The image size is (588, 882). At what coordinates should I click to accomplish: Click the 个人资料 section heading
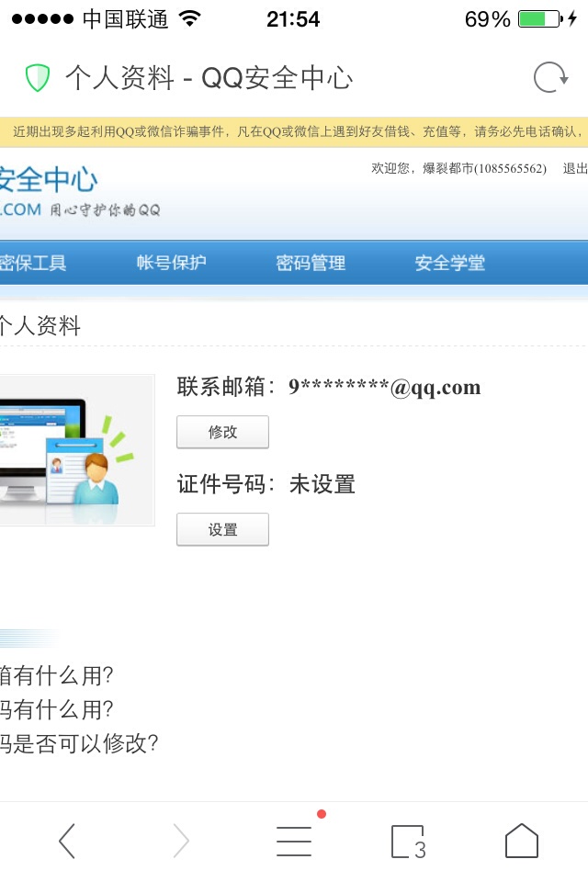(x=40, y=325)
